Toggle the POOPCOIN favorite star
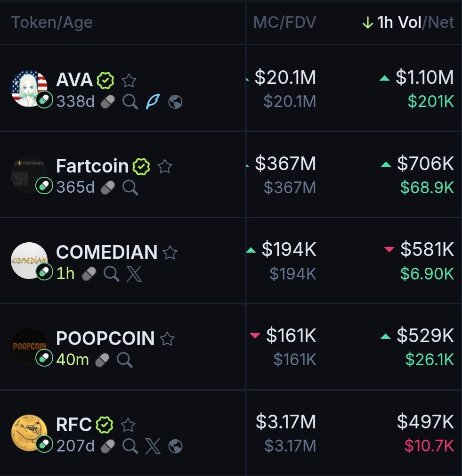Screen dimensions: 462x476 (167, 339)
